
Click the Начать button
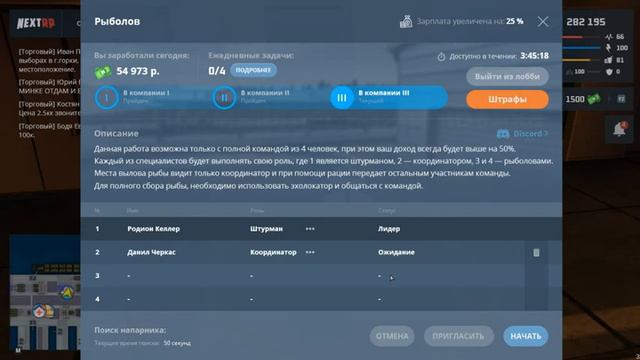click(525, 336)
